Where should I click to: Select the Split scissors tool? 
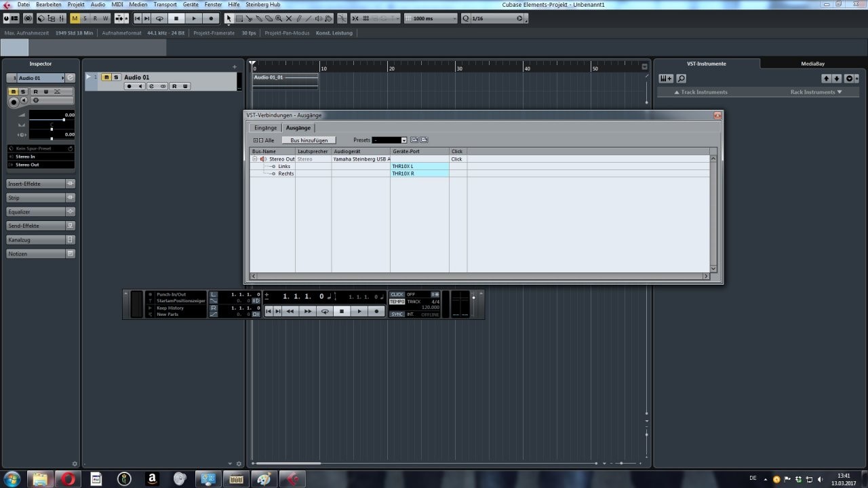pos(249,18)
